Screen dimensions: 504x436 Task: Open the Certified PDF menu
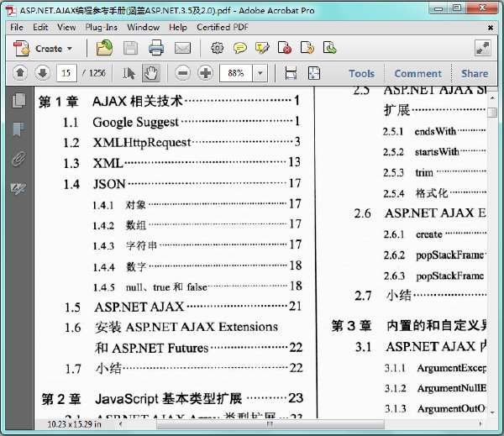point(223,28)
